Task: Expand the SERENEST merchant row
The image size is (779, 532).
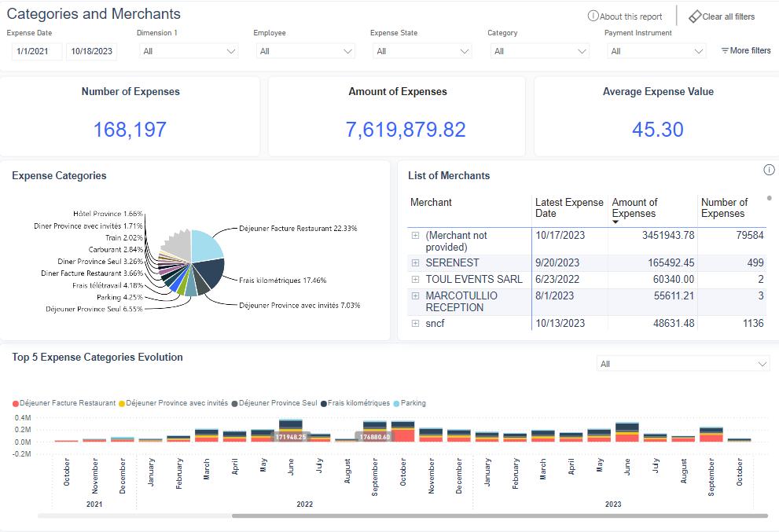Action: point(415,262)
